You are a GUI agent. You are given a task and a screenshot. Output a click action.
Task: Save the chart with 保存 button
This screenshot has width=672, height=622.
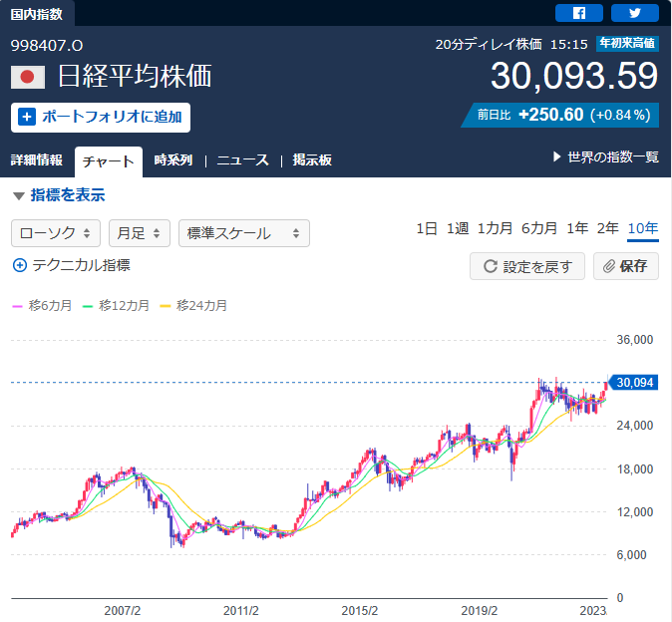pyautogui.click(x=626, y=266)
